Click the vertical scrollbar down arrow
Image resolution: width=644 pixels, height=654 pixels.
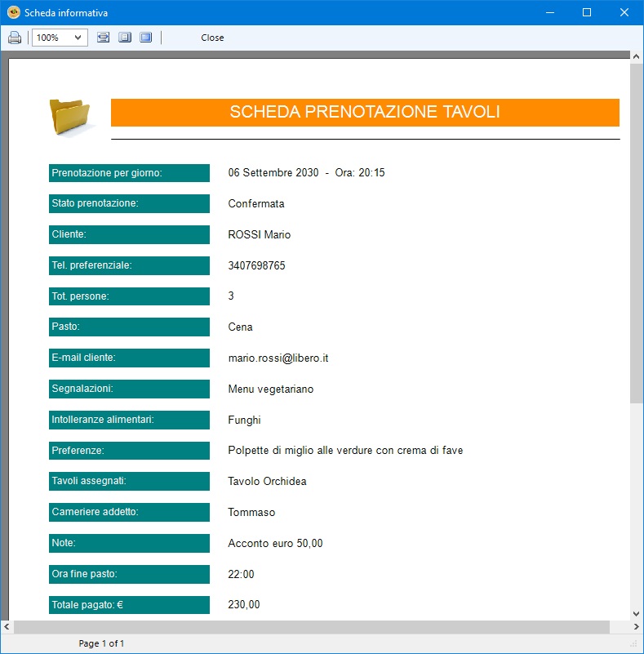click(636, 613)
